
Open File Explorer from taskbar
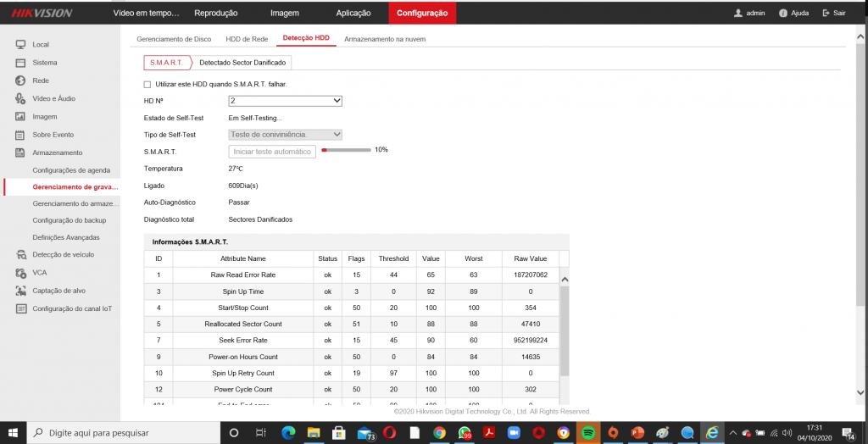coord(314,432)
